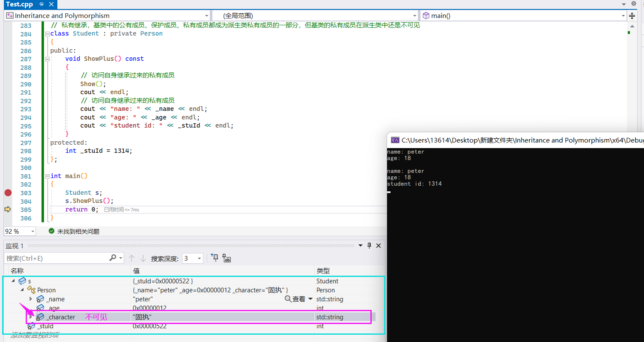Viewport: 644px width, 342px height.
Task: Select the _character row in watch
Action: (192, 317)
